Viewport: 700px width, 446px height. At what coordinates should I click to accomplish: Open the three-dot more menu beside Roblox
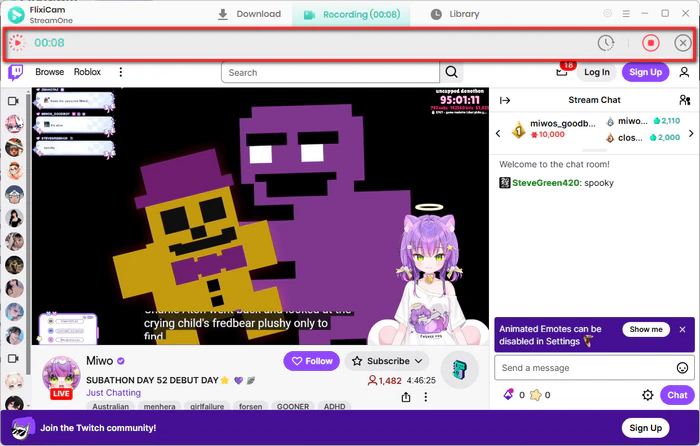pyautogui.click(x=121, y=72)
